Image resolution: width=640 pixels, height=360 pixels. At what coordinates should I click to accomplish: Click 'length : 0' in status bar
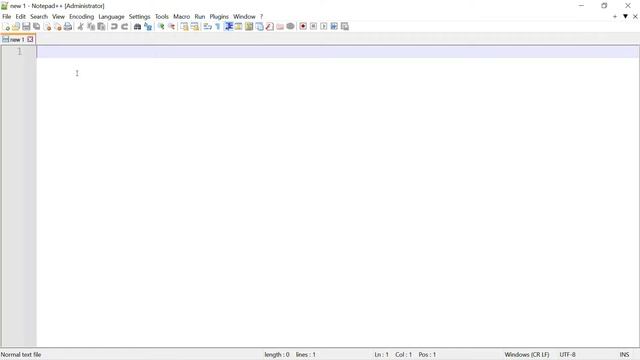277,355
